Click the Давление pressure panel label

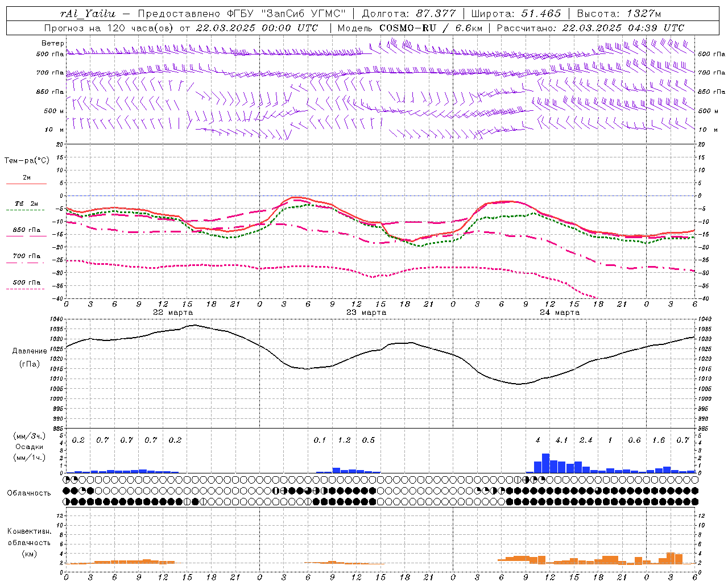point(30,351)
